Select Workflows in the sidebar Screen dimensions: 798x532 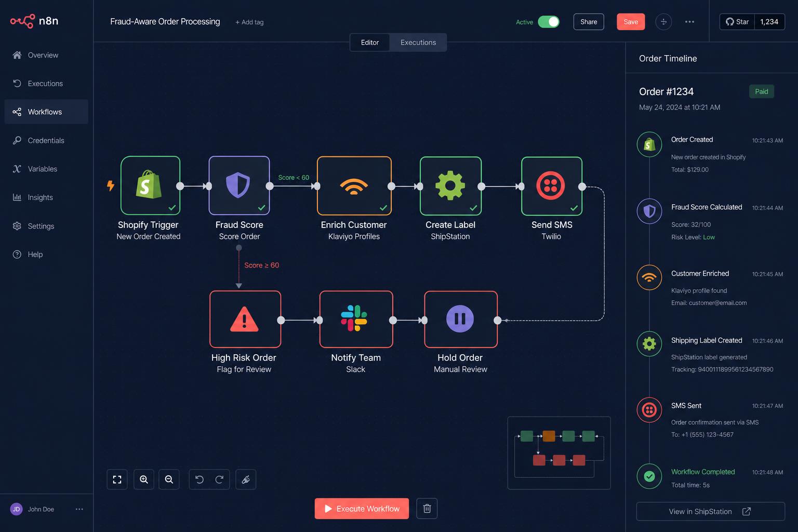click(46, 112)
